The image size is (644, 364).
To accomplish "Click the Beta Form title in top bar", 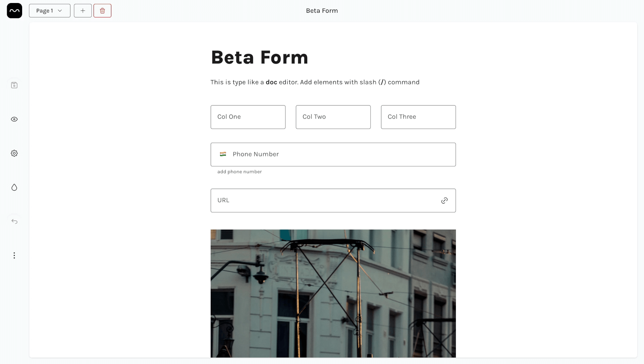I will pyautogui.click(x=322, y=11).
